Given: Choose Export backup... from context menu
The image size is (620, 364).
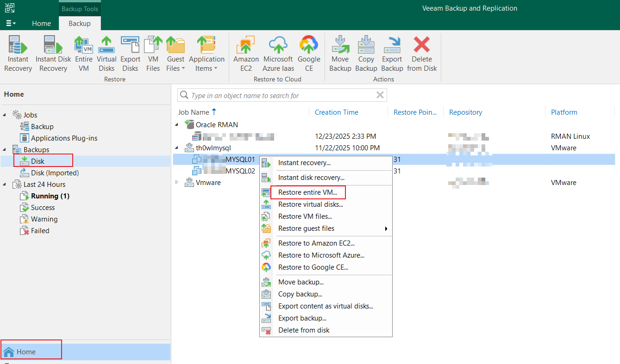Looking at the screenshot, I should [326, 318].
